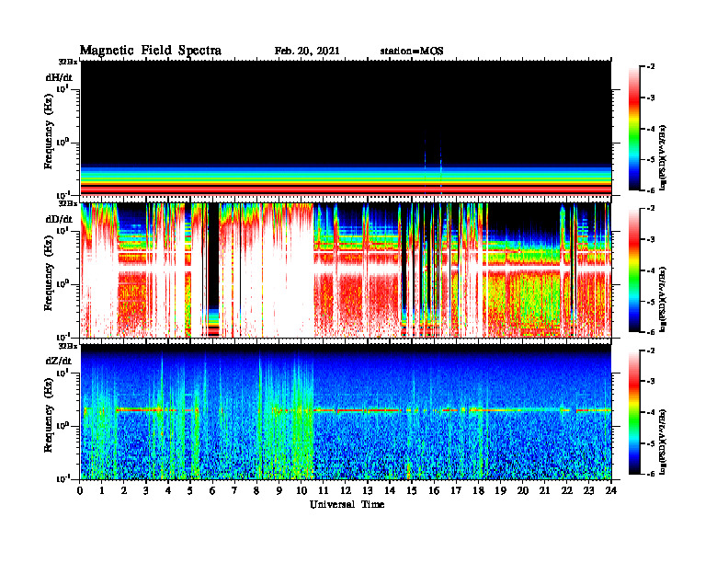
Task: Click hour tick label "15" on time axis
Action: pyautogui.click(x=412, y=491)
